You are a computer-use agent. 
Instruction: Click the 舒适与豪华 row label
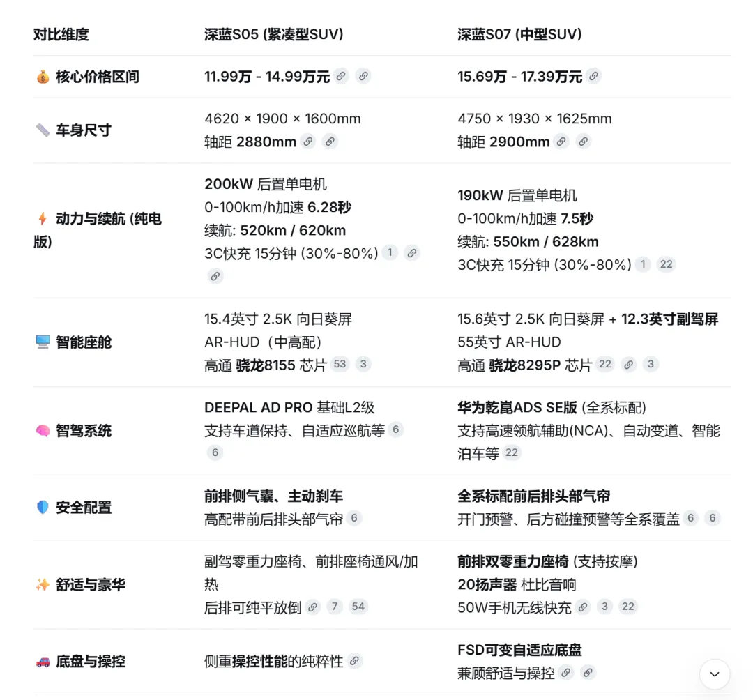(90, 585)
